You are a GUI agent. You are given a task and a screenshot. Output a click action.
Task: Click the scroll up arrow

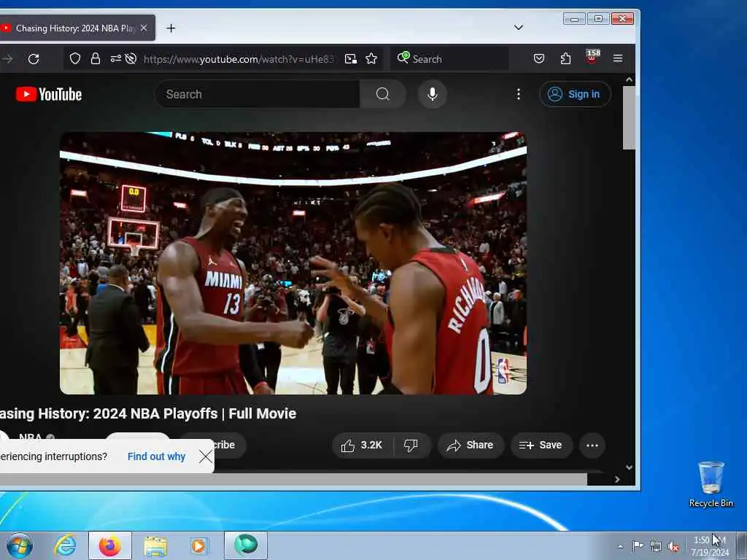tap(629, 79)
